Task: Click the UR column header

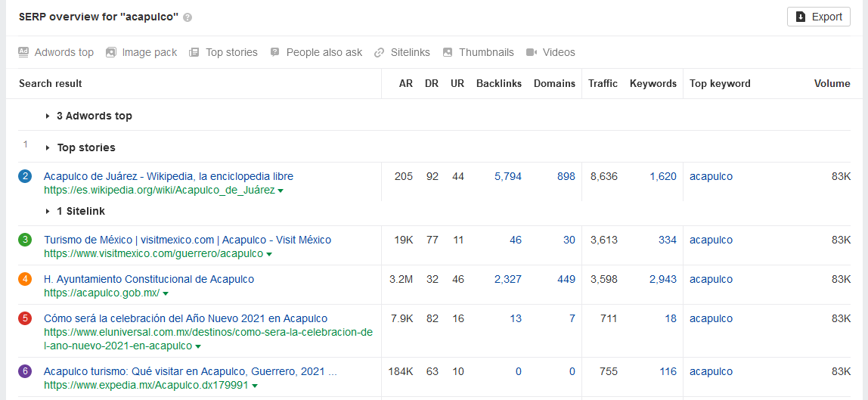Action: pos(457,83)
